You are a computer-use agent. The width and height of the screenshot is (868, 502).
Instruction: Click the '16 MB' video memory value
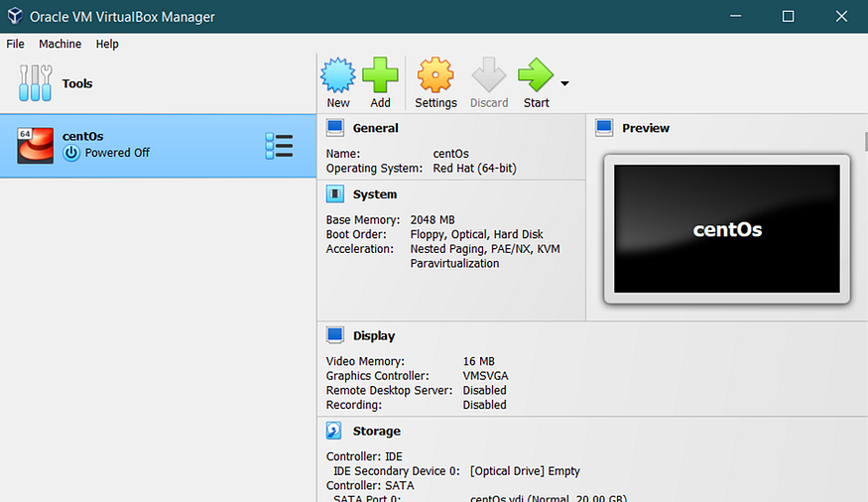click(x=479, y=361)
